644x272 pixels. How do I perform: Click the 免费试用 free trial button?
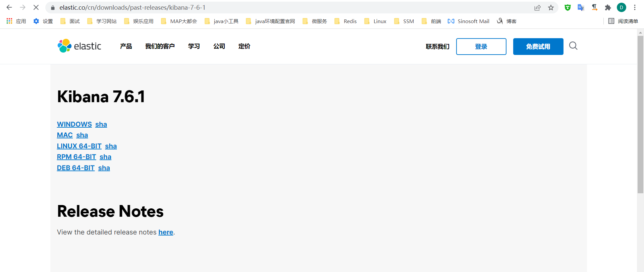pos(538,47)
